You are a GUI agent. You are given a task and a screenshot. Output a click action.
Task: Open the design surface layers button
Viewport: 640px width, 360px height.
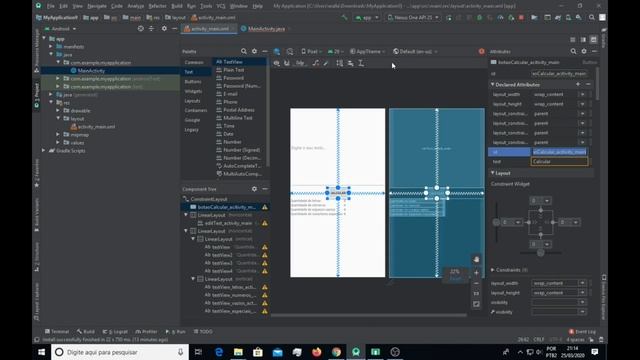[277, 51]
